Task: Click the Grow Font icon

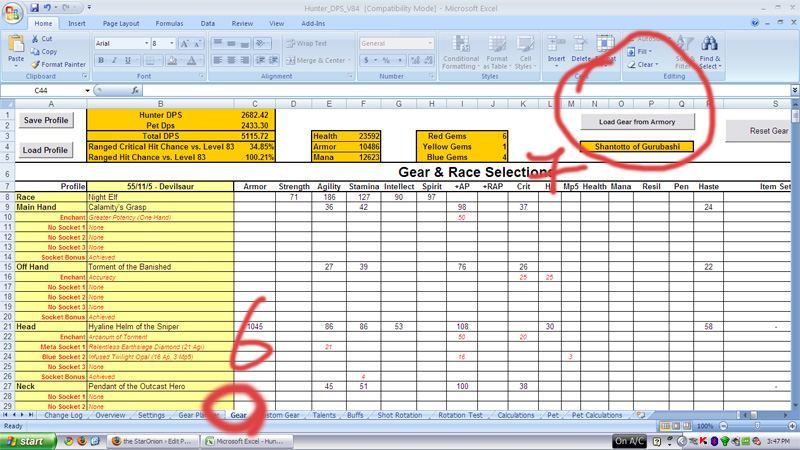Action: tap(185, 44)
